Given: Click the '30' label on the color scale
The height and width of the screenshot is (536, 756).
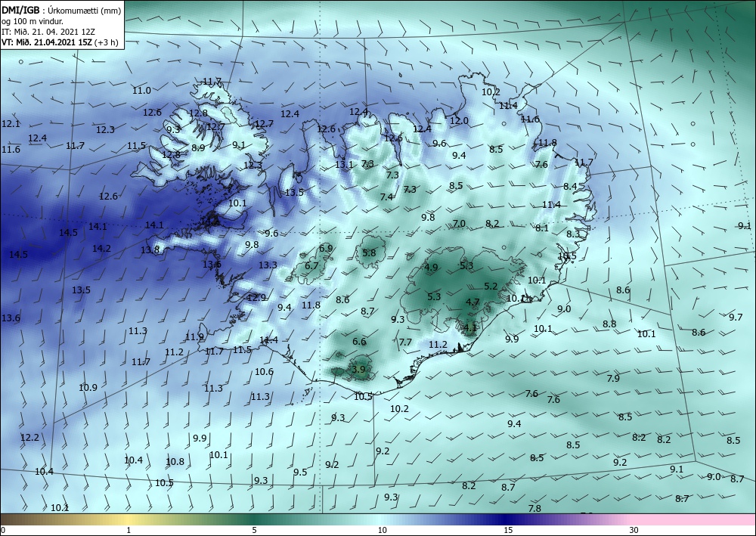Looking at the screenshot, I should [x=634, y=530].
